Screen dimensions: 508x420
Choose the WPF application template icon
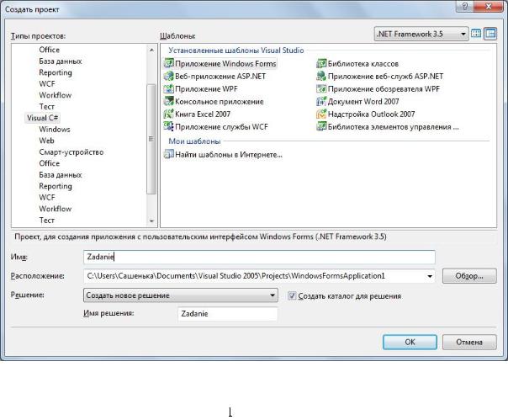tap(168, 88)
